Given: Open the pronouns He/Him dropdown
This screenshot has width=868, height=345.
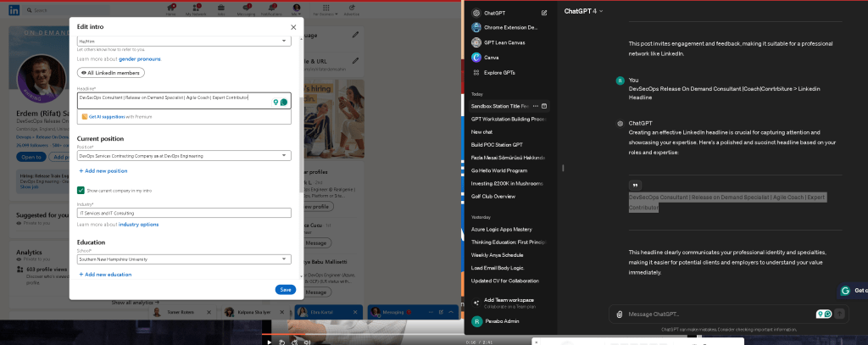Looking at the screenshot, I should 184,42.
